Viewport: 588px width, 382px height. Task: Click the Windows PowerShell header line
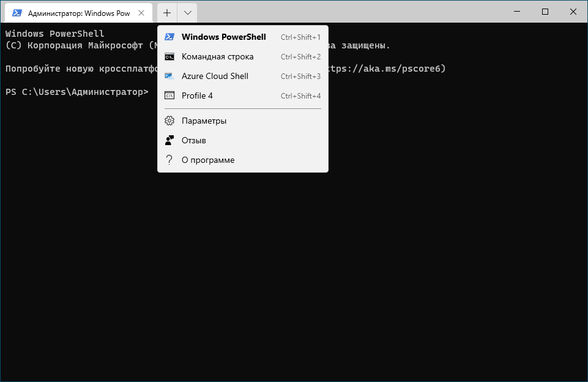coord(54,34)
